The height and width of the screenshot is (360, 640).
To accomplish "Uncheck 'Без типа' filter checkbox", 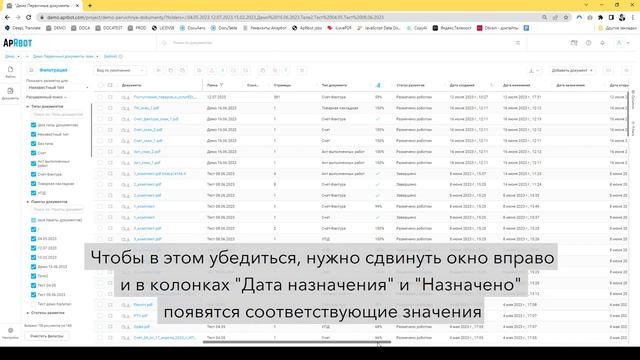I will click(33, 144).
